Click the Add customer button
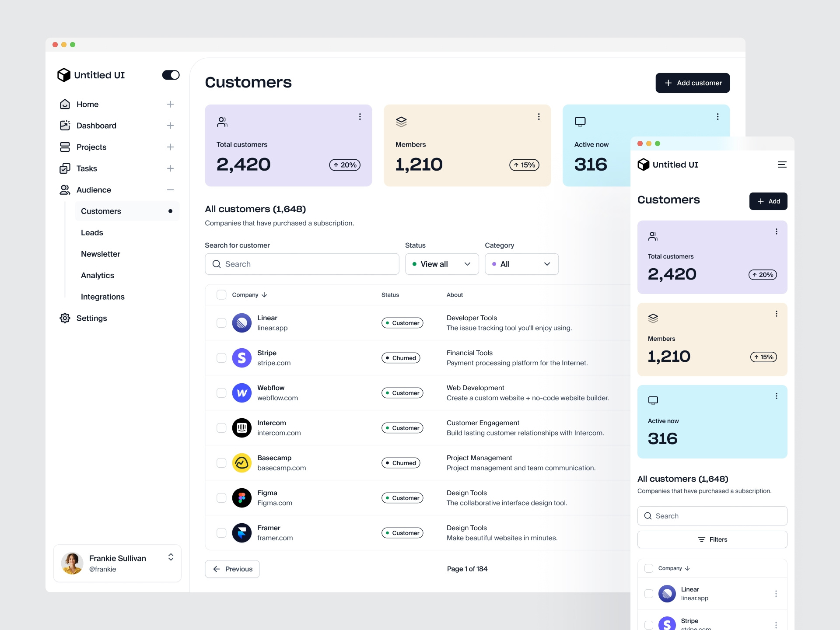 pyautogui.click(x=692, y=83)
